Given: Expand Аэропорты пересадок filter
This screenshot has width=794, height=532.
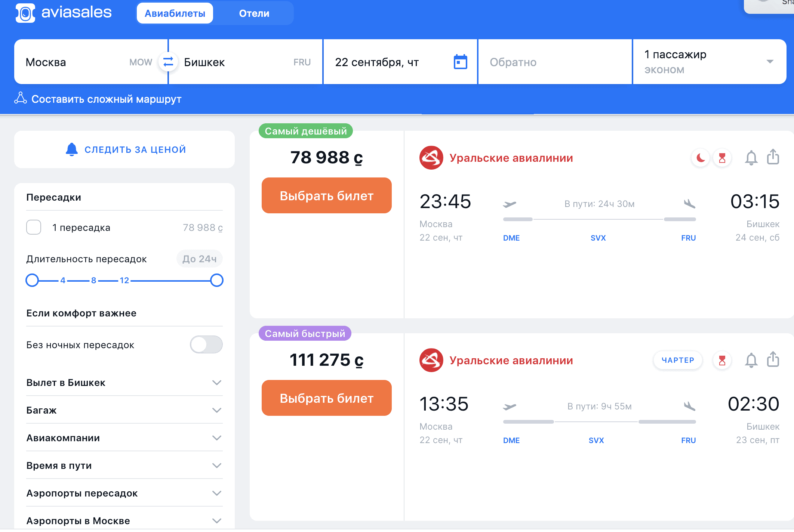Looking at the screenshot, I should pyautogui.click(x=124, y=493).
